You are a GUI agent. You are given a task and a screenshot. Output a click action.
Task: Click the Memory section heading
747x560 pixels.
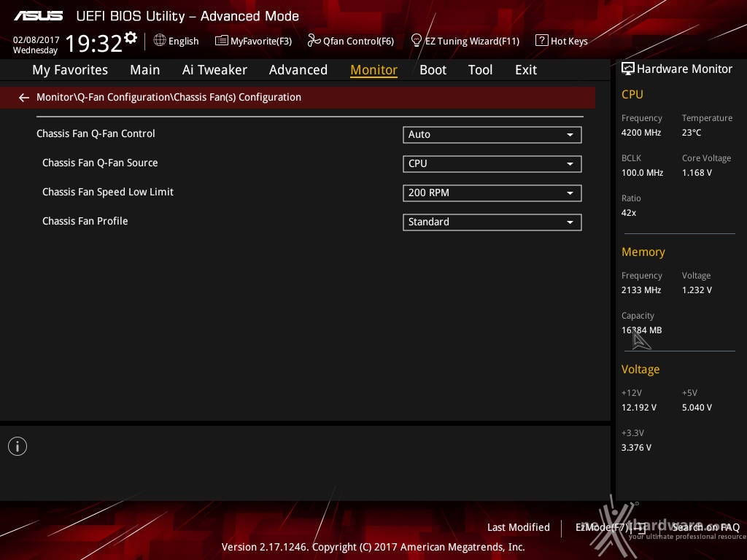point(643,252)
